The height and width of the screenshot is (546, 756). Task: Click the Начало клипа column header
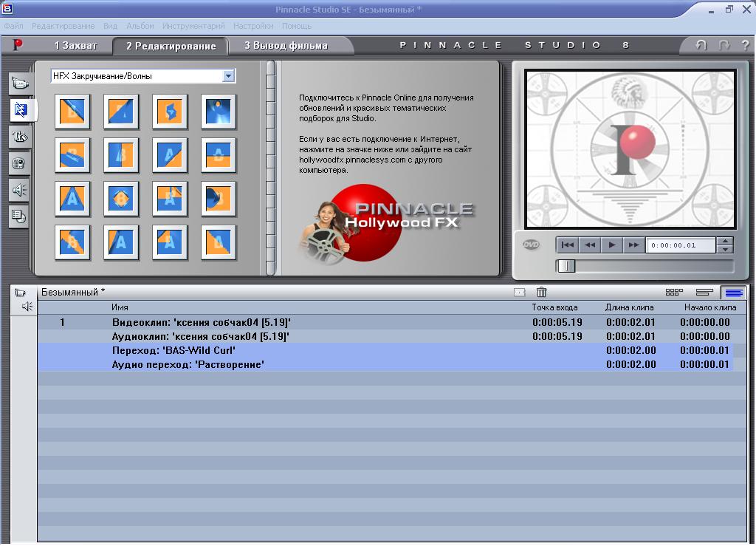709,307
